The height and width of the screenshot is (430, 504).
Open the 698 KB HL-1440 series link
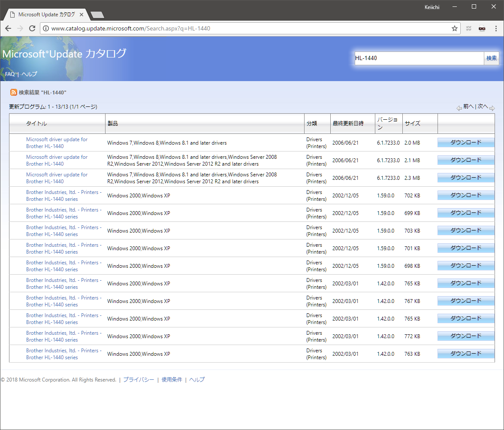coord(63,266)
